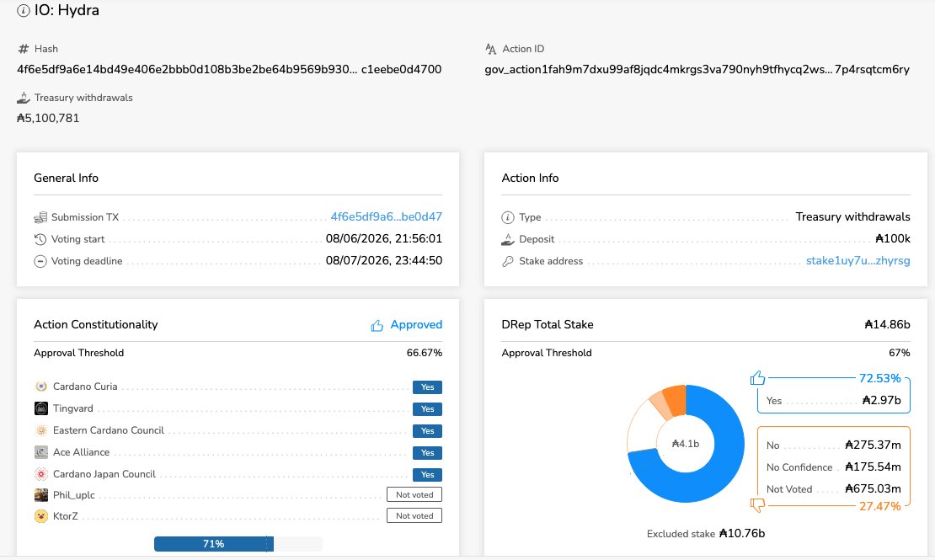Click the light orange No Confidence donut segment
The width and height of the screenshot is (935, 560).
pos(660,406)
